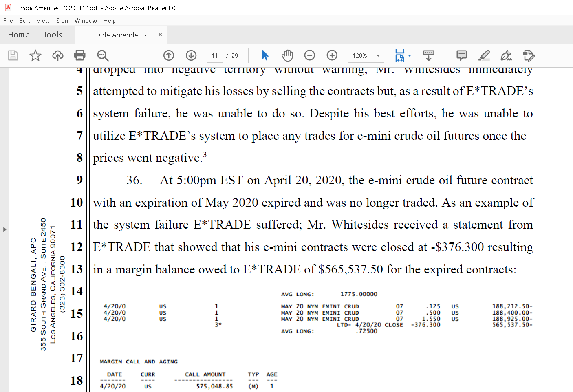
Task: Open the Edit menu
Action: tap(25, 21)
